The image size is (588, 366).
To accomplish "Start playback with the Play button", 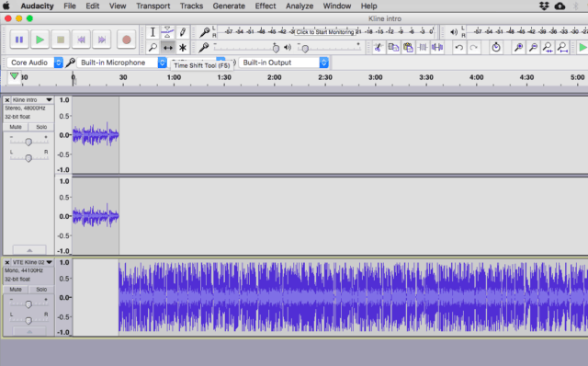I will pyautogui.click(x=40, y=40).
